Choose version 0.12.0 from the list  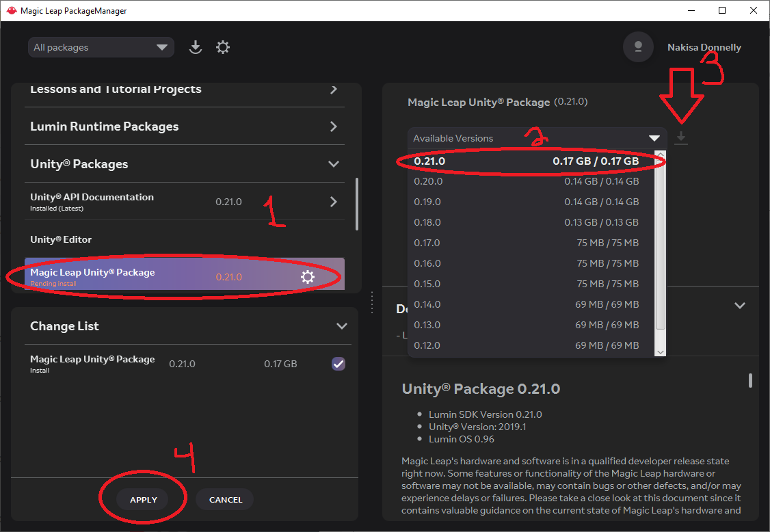click(x=531, y=345)
